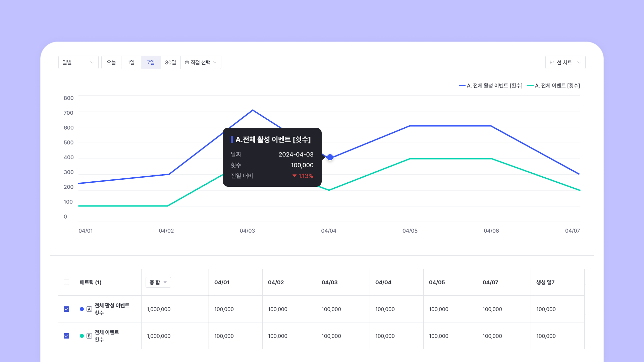Switch to the 30일 range tab
This screenshot has height=362, width=644.
(170, 63)
